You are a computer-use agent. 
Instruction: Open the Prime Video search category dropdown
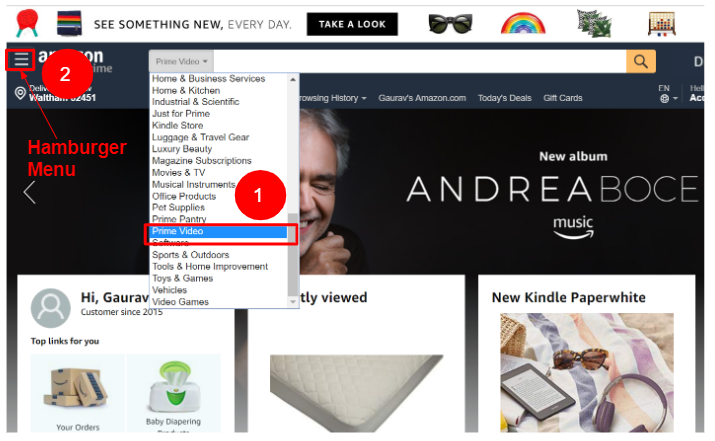coord(181,62)
